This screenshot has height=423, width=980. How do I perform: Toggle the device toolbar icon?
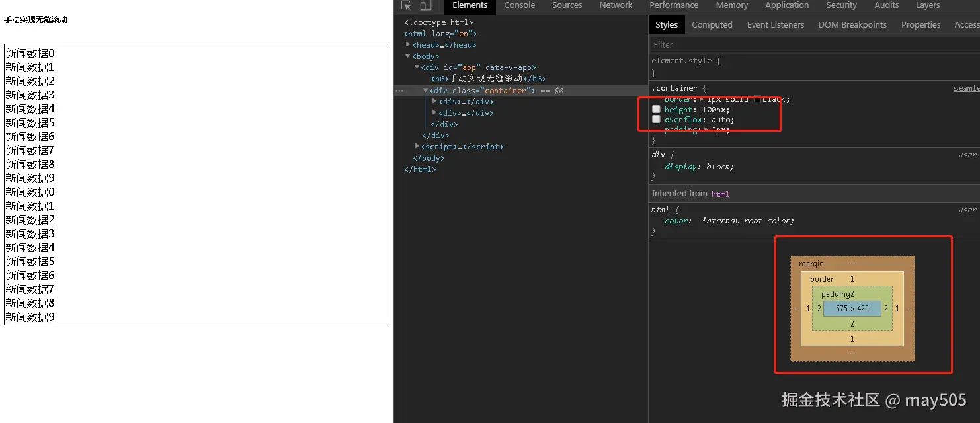[x=425, y=5]
